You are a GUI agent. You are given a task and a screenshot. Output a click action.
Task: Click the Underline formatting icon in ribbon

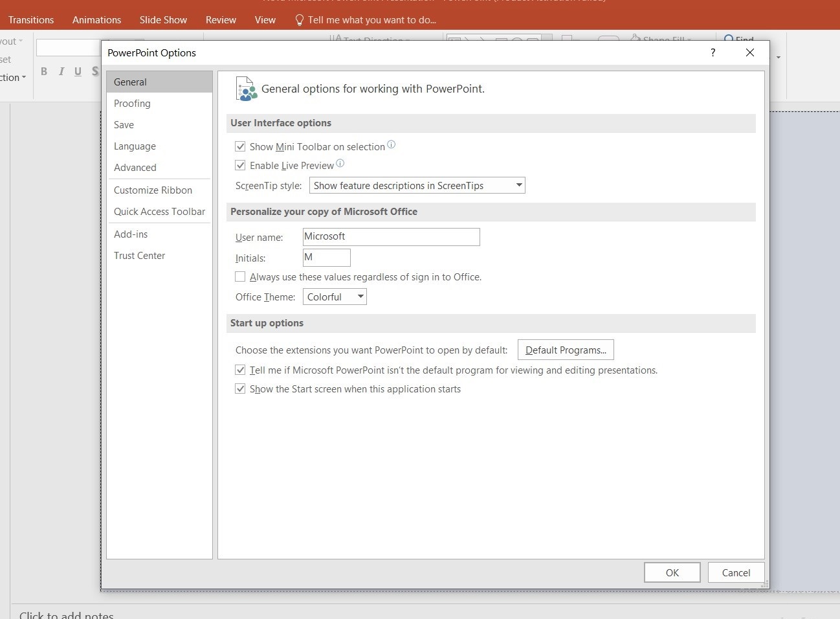click(78, 71)
